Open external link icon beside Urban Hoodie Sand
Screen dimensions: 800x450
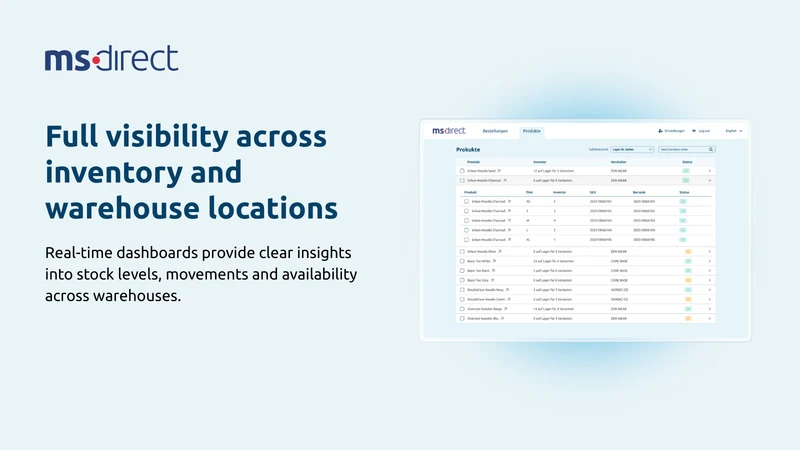(499, 171)
